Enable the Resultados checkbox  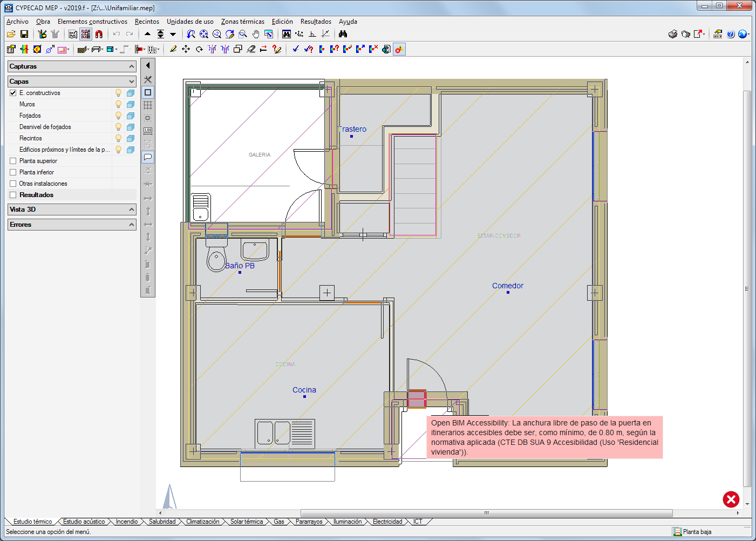[x=13, y=195]
